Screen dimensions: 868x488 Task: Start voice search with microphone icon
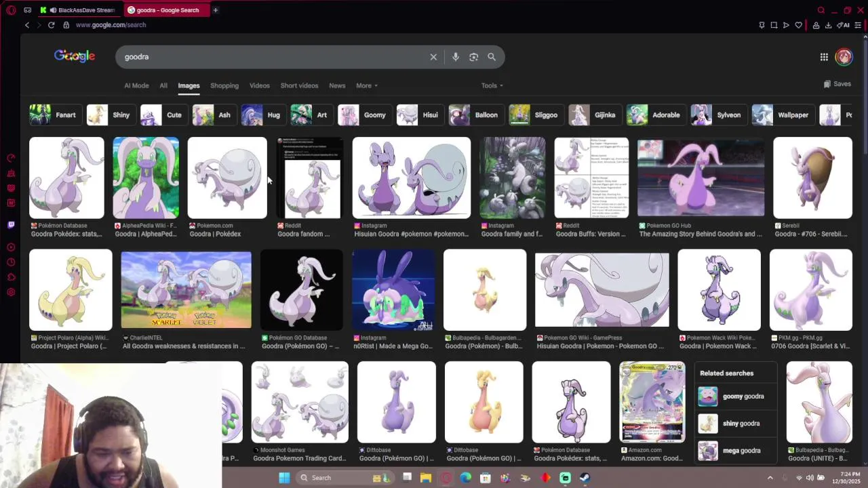point(456,57)
